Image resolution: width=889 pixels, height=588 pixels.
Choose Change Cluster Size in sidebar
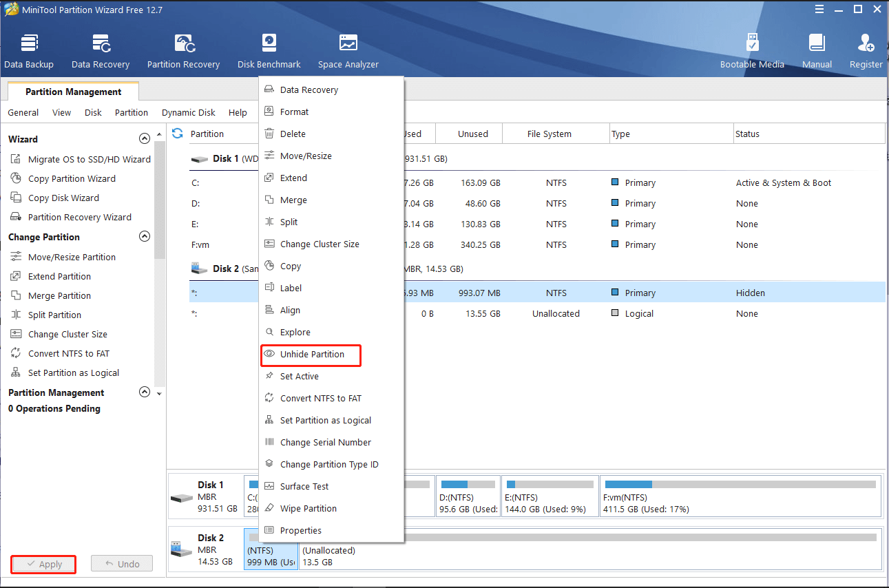pos(59,334)
